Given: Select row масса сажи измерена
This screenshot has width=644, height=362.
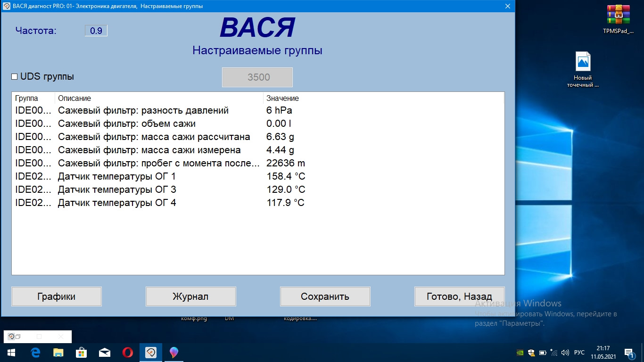Looking at the screenshot, I should 258,150.
